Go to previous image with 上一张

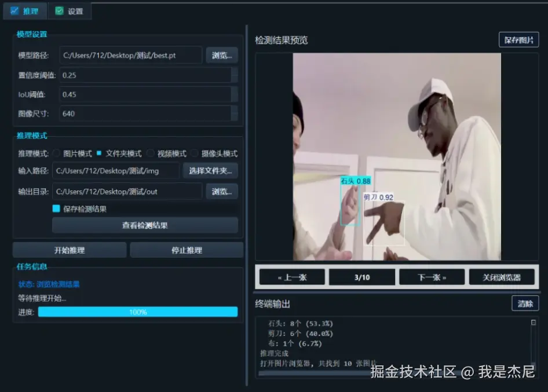(292, 277)
